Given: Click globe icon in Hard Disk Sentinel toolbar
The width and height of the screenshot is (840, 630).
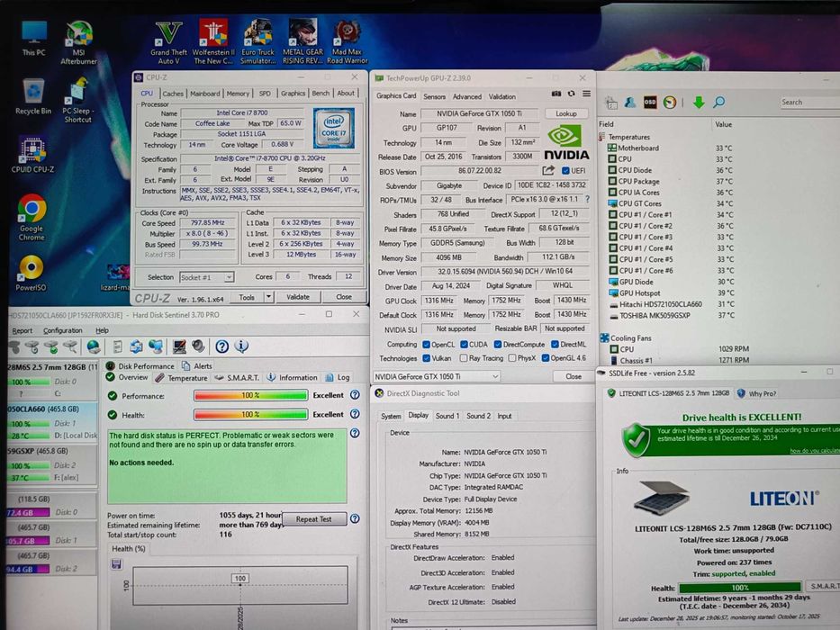Looking at the screenshot, I should click(94, 346).
